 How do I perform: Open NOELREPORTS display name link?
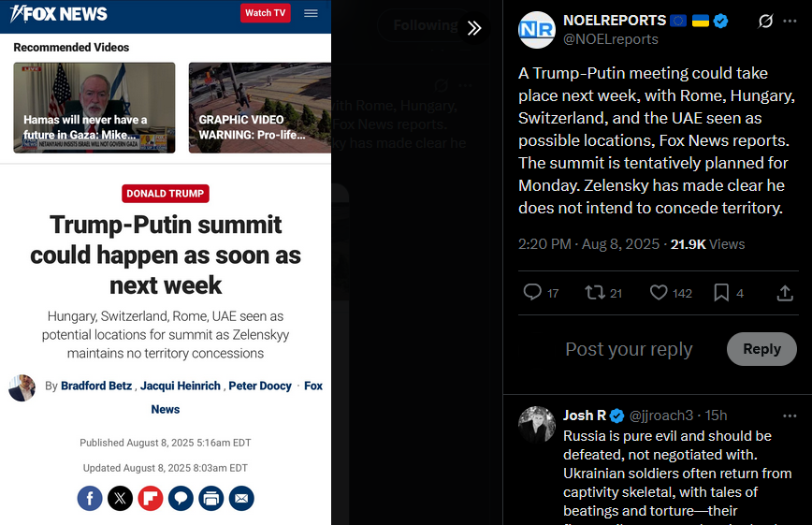point(615,21)
